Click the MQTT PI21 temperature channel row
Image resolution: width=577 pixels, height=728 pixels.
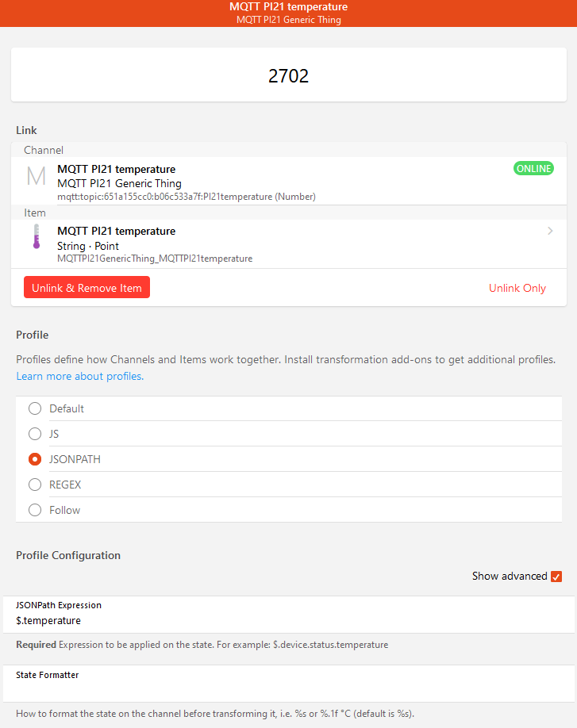(289, 181)
